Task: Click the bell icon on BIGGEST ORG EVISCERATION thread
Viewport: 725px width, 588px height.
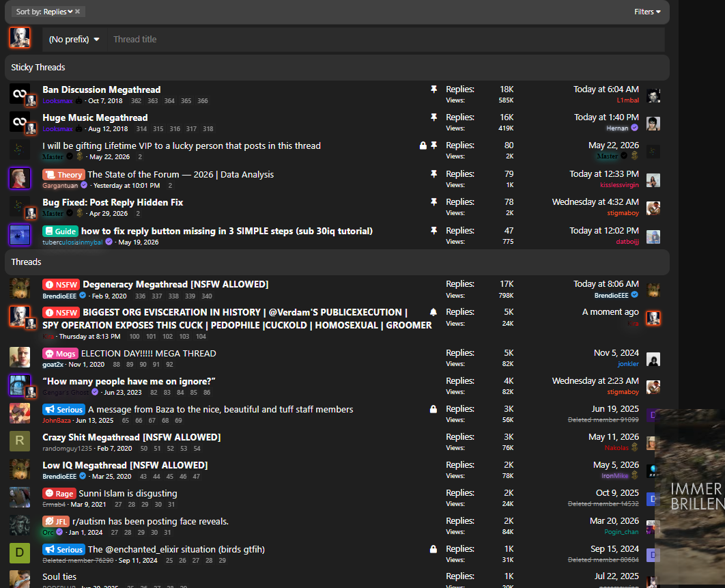Action: [x=433, y=312]
